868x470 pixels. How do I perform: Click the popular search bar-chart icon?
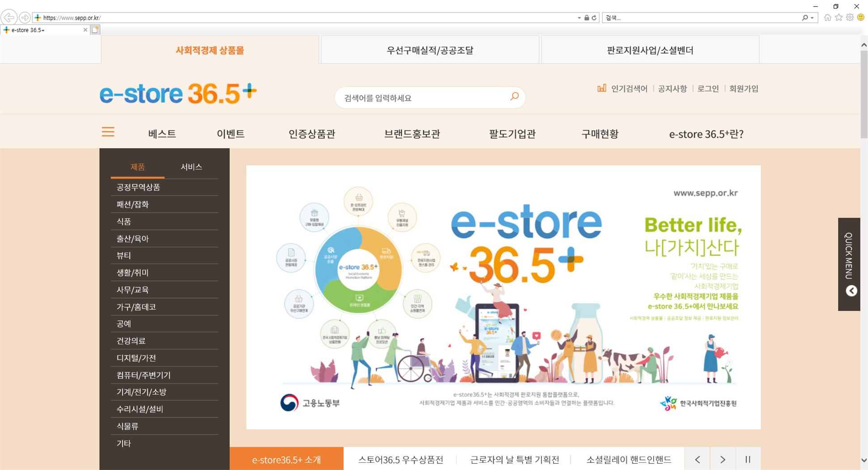tap(601, 88)
